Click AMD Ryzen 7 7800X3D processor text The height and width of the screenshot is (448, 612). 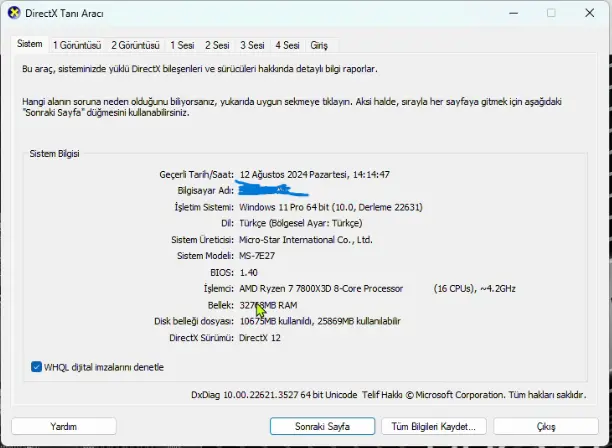click(x=321, y=289)
